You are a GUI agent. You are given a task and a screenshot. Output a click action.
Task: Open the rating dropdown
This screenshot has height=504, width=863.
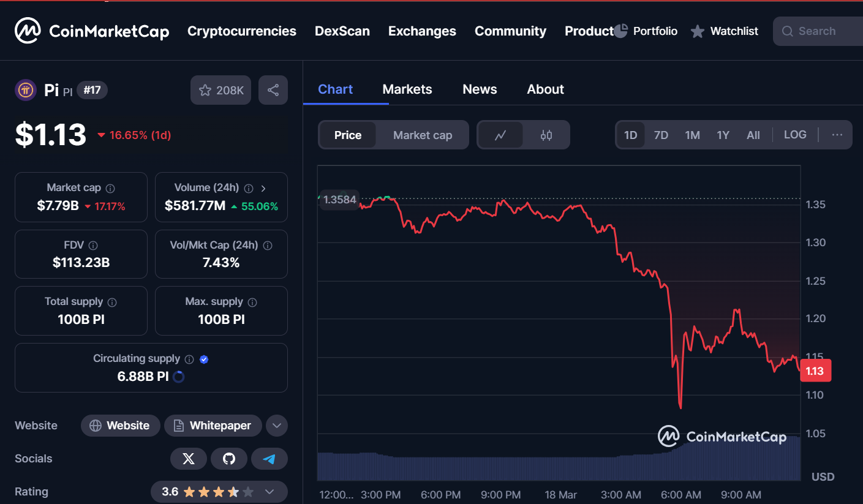coord(269,491)
